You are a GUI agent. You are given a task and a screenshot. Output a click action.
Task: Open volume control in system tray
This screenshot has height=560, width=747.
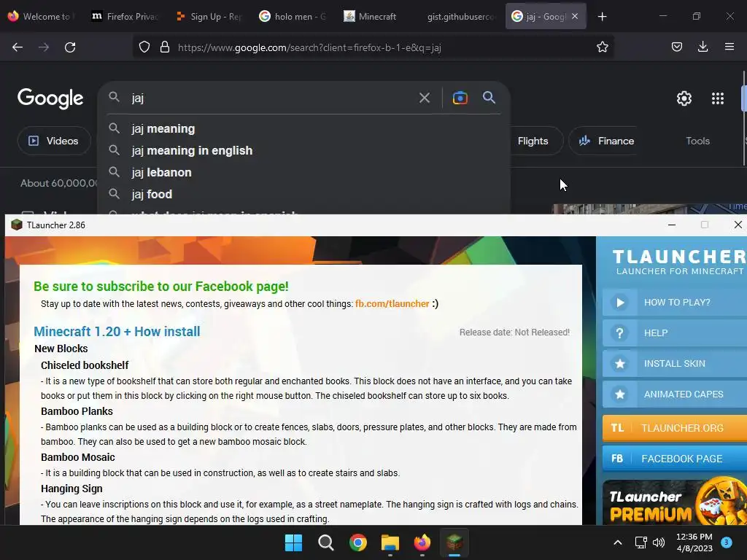pyautogui.click(x=659, y=542)
